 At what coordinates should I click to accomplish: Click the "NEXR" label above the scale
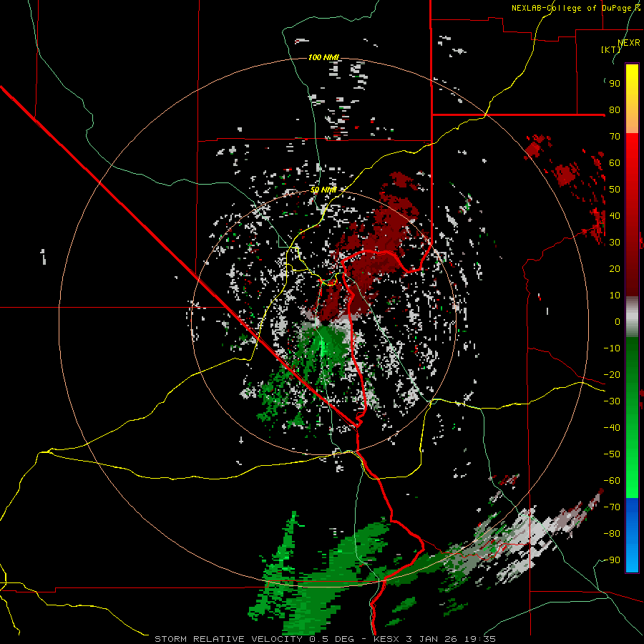pos(629,43)
